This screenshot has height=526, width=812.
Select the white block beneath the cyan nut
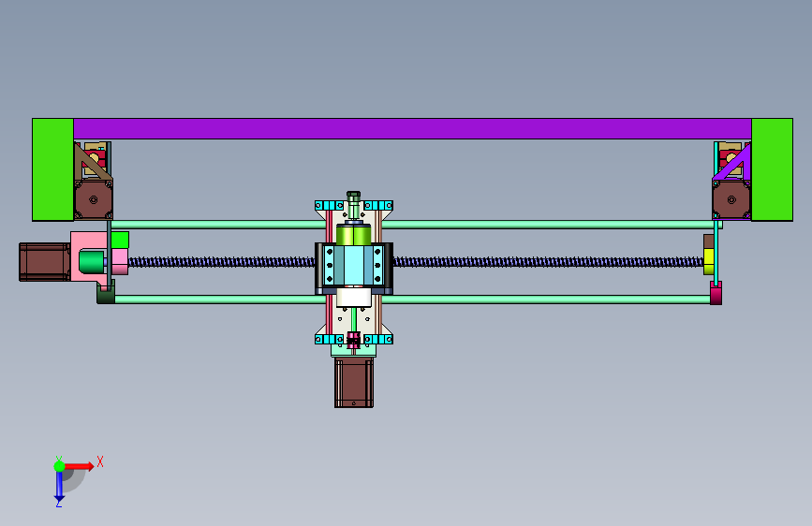[x=354, y=298]
